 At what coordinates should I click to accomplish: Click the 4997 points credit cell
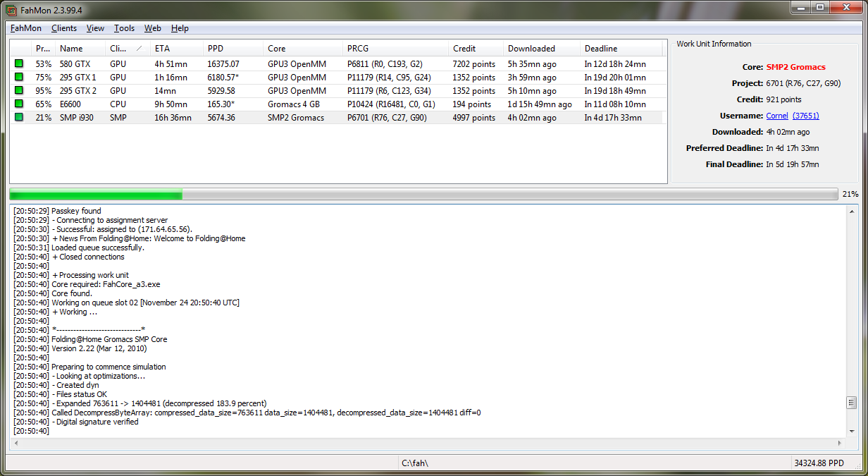click(x=474, y=118)
